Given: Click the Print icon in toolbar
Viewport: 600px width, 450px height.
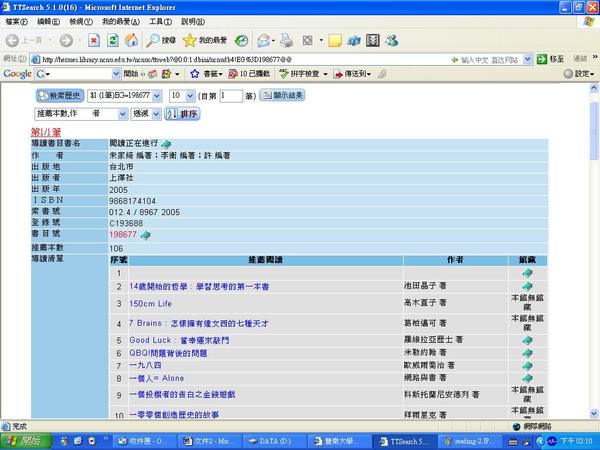Looking at the screenshot, I should [286, 40].
